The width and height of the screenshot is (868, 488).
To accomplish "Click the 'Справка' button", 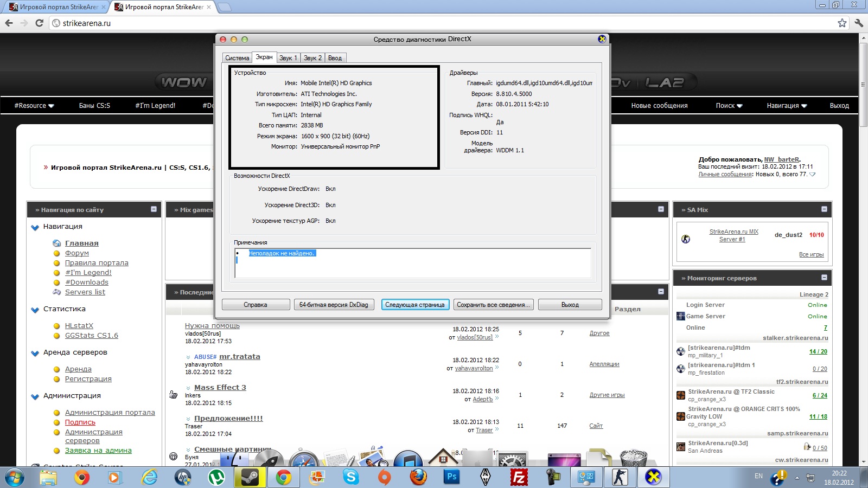I will [x=256, y=305].
